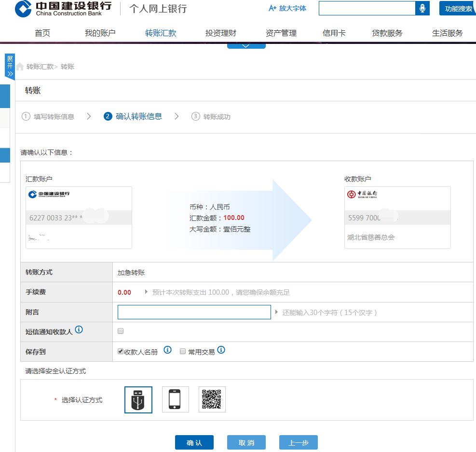Image resolution: width=476 pixels, height=452 pixels.
Task: Confirm the transfer with 确认
Action: tap(194, 442)
